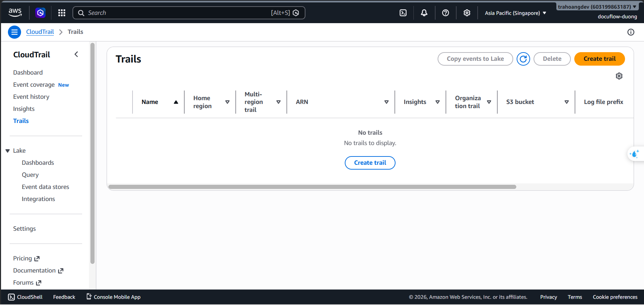The width and height of the screenshot is (644, 305).
Task: Click the external link icon beside Forums
Action: pyautogui.click(x=39, y=283)
